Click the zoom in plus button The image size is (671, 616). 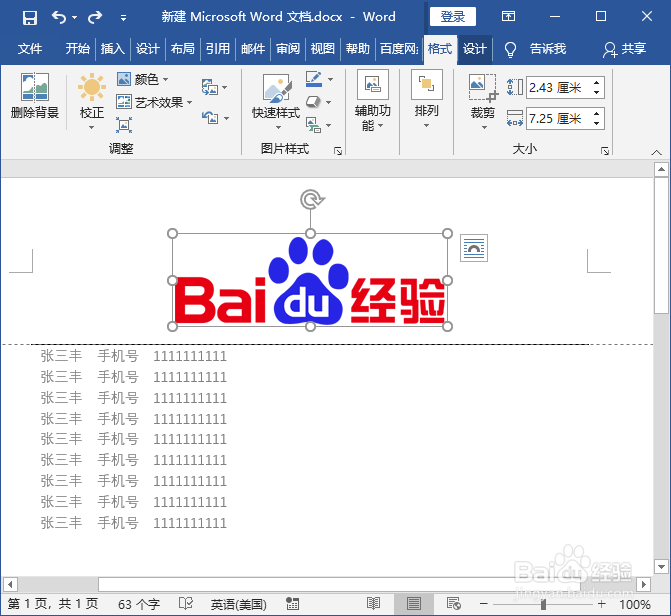[x=602, y=604]
